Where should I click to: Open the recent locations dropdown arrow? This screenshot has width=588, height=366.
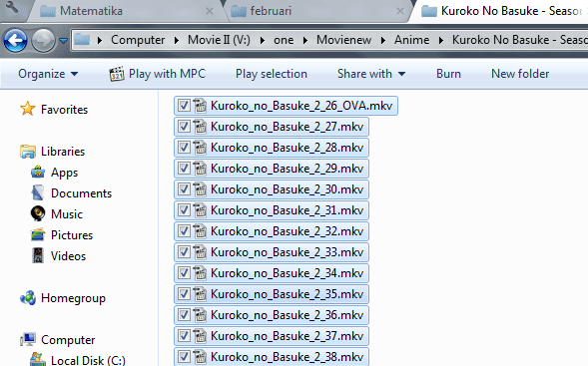[x=63, y=40]
